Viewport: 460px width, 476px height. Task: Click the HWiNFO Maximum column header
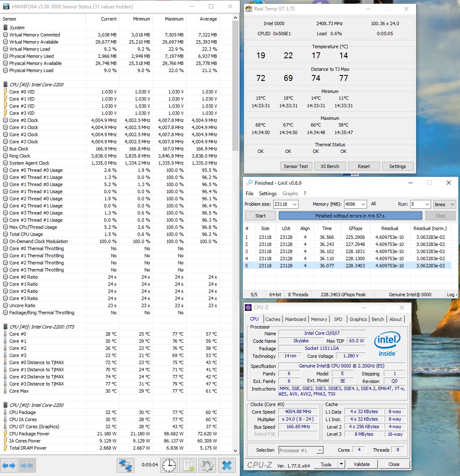[169, 19]
